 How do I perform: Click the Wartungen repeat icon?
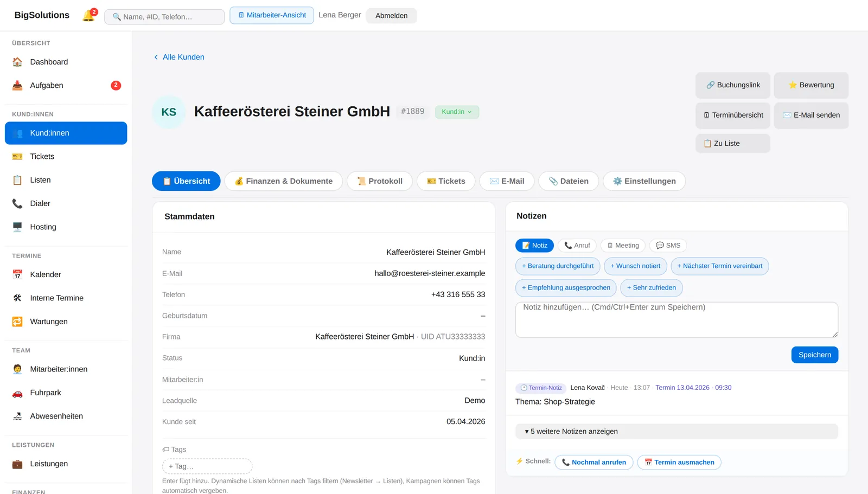[17, 322]
